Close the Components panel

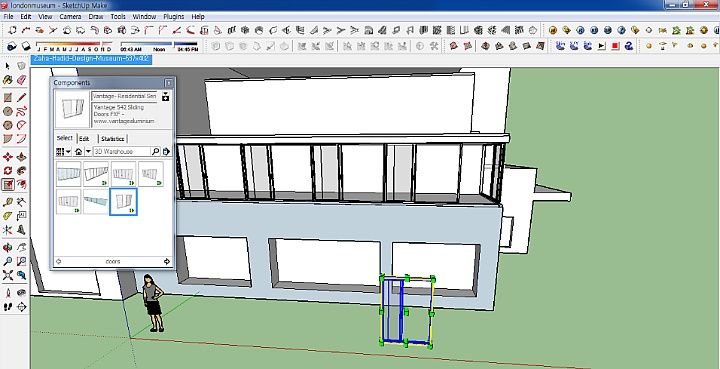pos(169,83)
